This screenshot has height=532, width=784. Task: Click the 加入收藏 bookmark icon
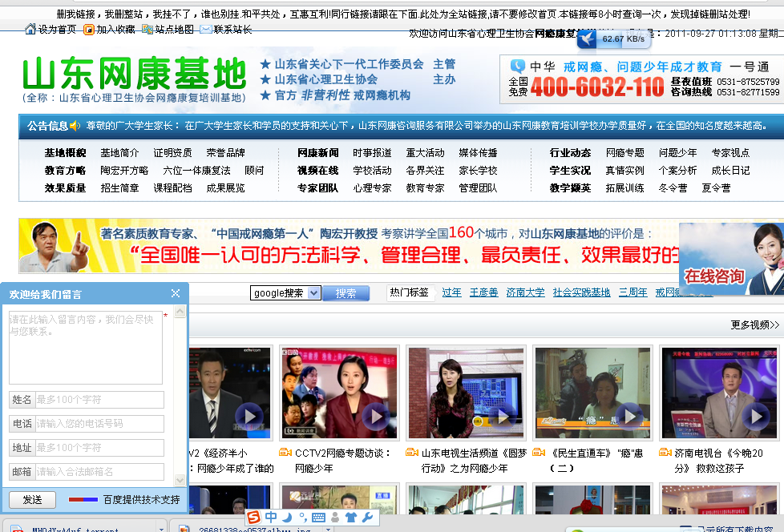click(88, 30)
